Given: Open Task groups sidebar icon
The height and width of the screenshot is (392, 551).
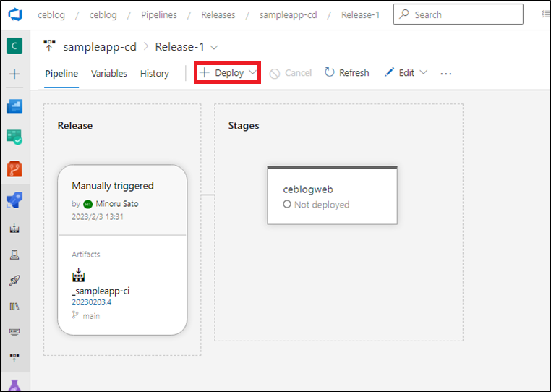Looking at the screenshot, I should click(x=14, y=332).
